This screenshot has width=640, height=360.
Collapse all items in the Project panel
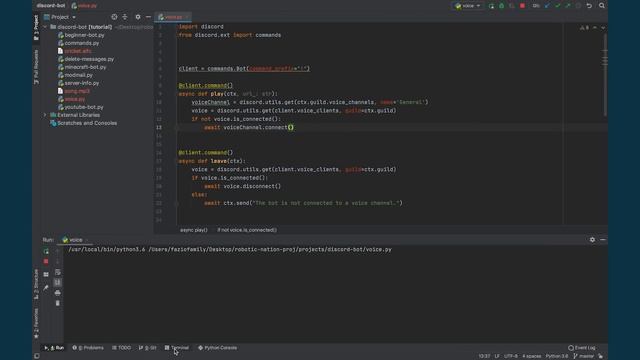click(x=125, y=17)
